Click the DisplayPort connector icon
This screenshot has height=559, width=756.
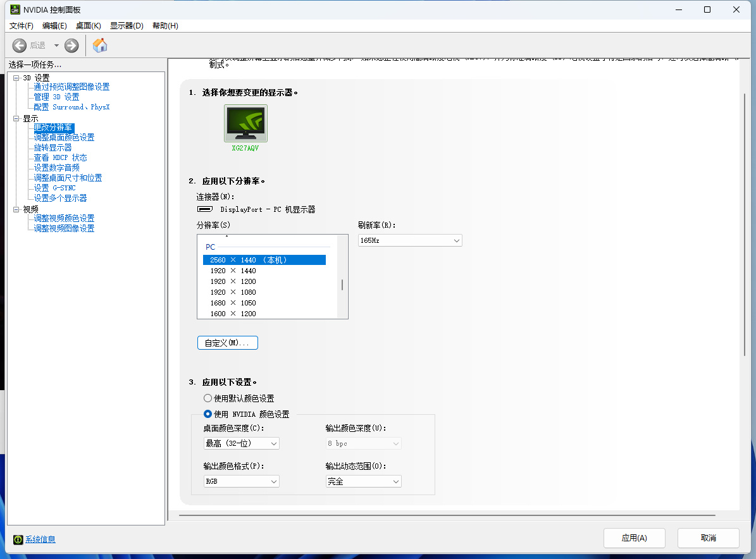click(x=205, y=209)
